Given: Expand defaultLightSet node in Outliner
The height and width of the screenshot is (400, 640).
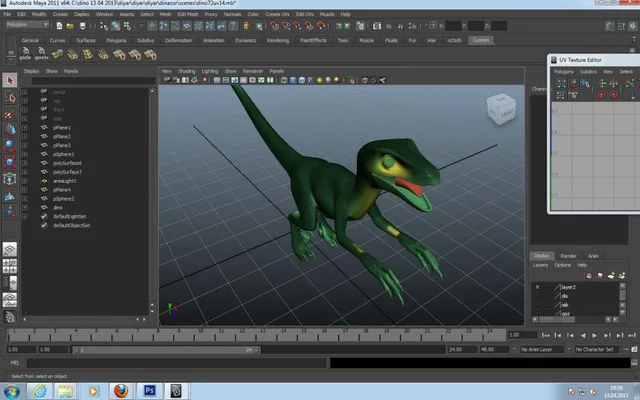Looking at the screenshot, I should [24, 216].
